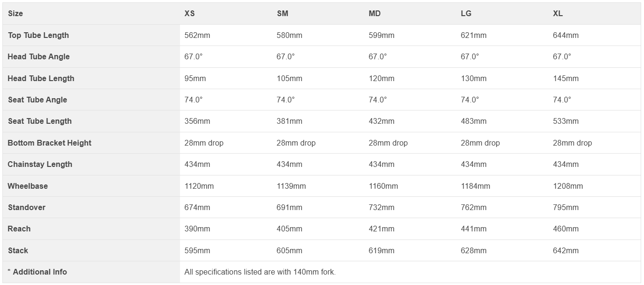Click the Standover row label

(27, 208)
